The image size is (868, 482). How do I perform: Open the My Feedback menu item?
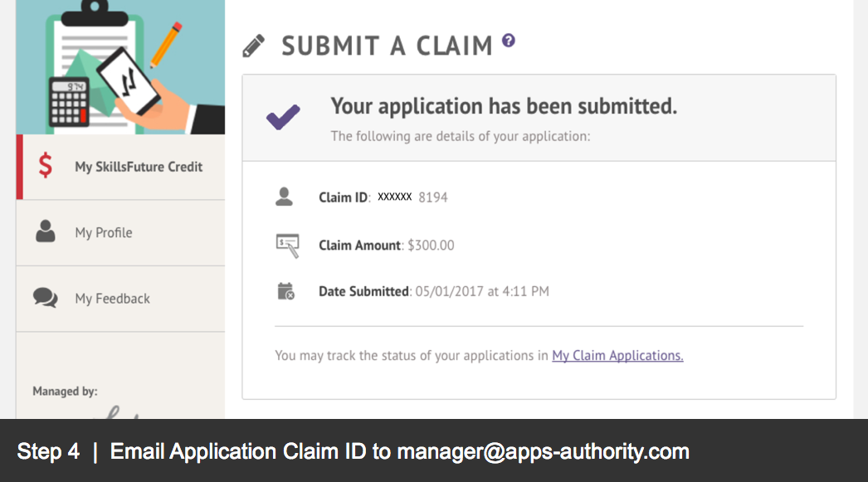pyautogui.click(x=120, y=299)
